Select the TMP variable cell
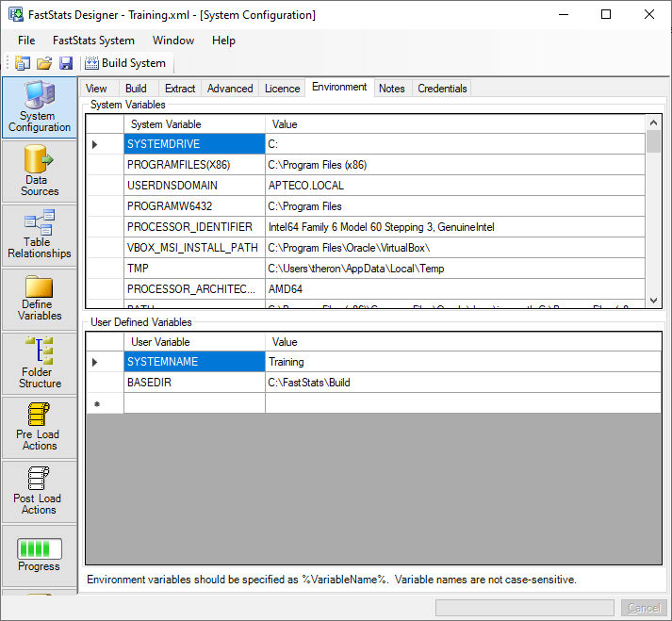The image size is (672, 621). coord(194,269)
